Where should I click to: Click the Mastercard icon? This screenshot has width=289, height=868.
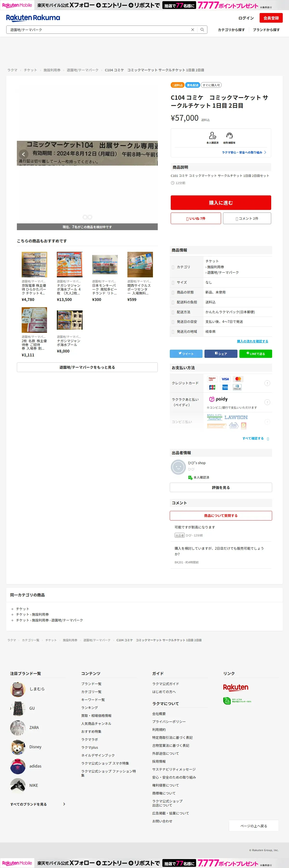coord(238,379)
